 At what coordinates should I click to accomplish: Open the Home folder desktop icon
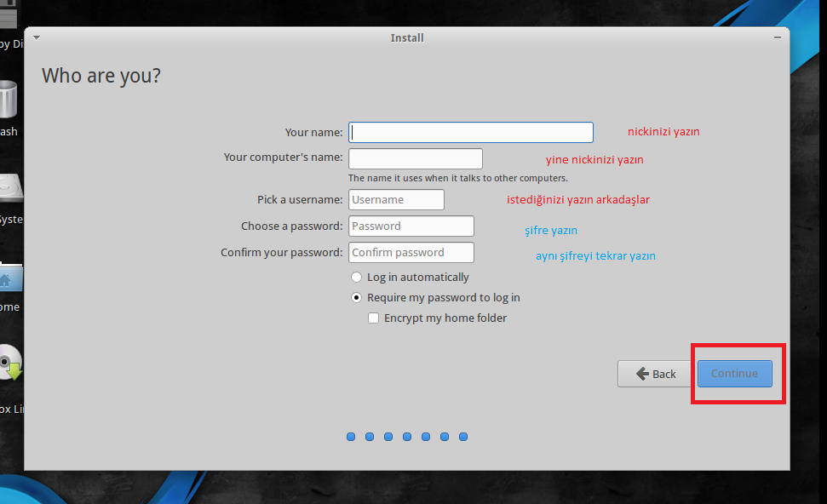click(10, 278)
